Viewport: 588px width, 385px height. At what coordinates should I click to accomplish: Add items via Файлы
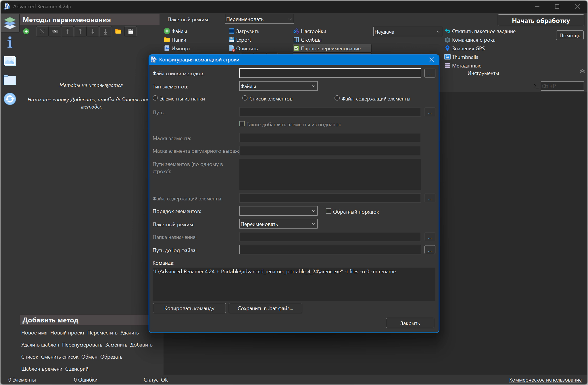click(176, 31)
